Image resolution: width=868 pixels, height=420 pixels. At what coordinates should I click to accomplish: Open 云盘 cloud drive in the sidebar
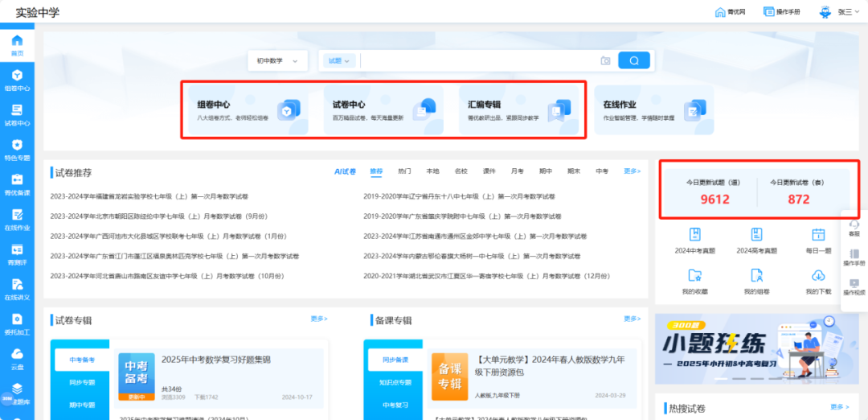click(17, 360)
